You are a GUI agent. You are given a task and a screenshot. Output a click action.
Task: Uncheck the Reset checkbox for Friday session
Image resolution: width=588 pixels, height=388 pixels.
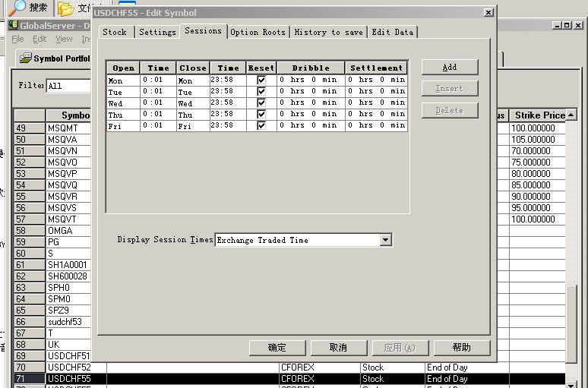point(261,125)
